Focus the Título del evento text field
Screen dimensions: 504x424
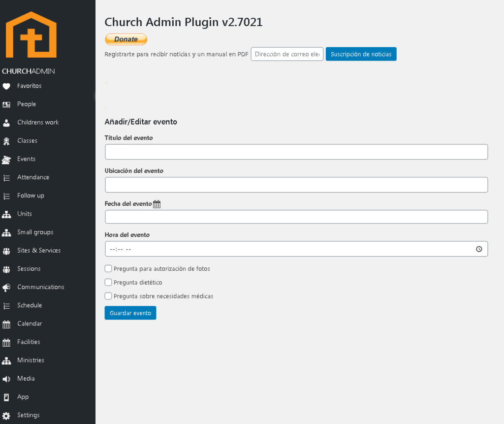296,152
